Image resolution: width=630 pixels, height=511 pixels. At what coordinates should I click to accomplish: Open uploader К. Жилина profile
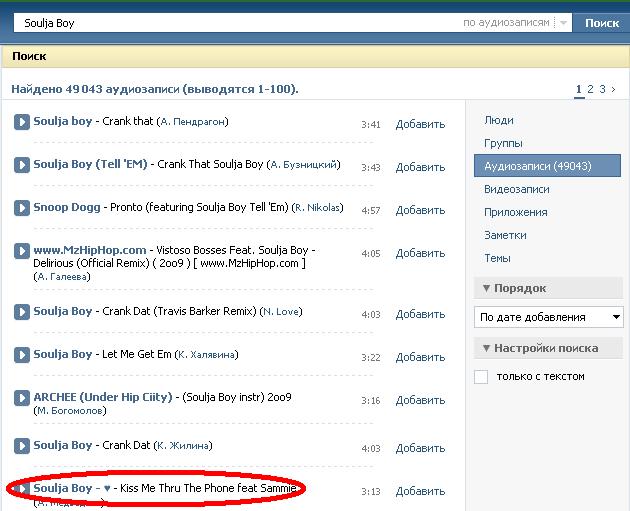point(183,446)
